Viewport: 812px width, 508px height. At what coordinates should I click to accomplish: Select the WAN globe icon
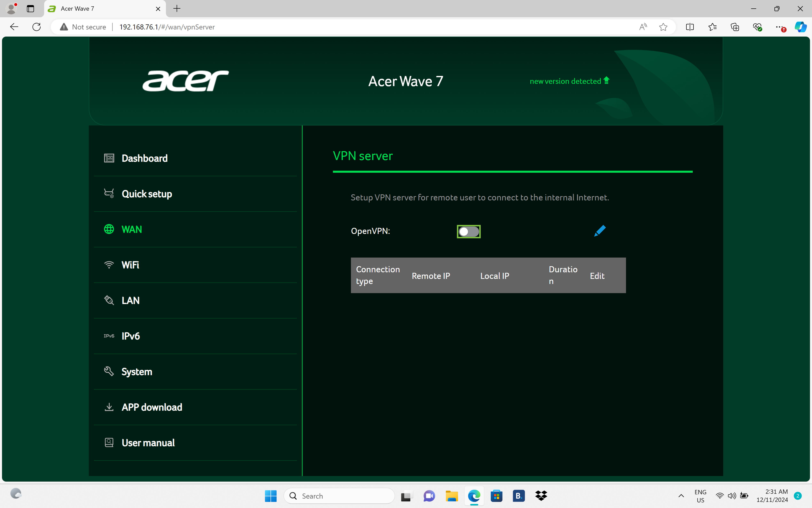(109, 229)
